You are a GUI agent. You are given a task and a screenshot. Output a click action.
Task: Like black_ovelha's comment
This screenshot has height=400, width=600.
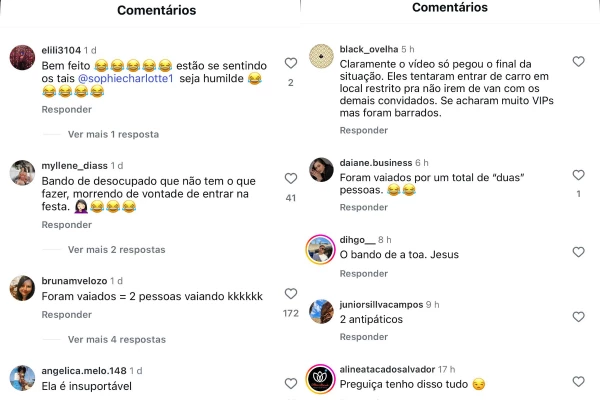click(579, 61)
